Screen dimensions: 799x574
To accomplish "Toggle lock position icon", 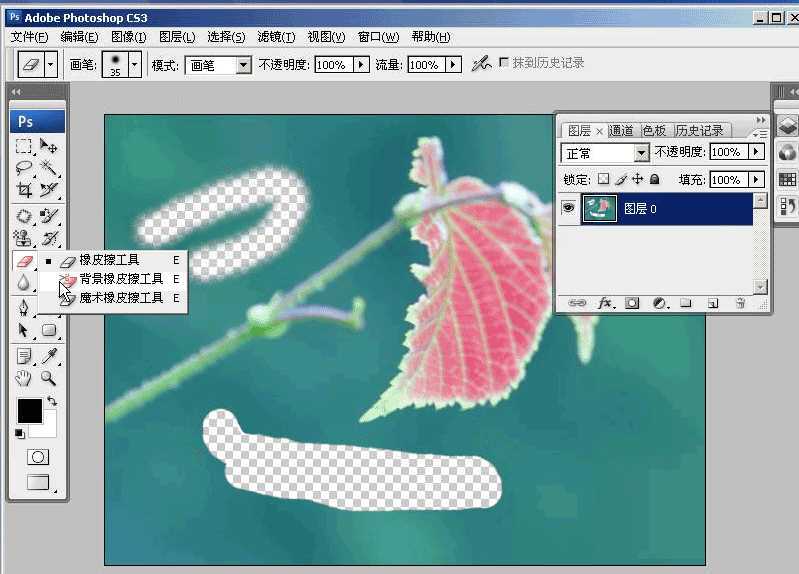I will tap(637, 179).
